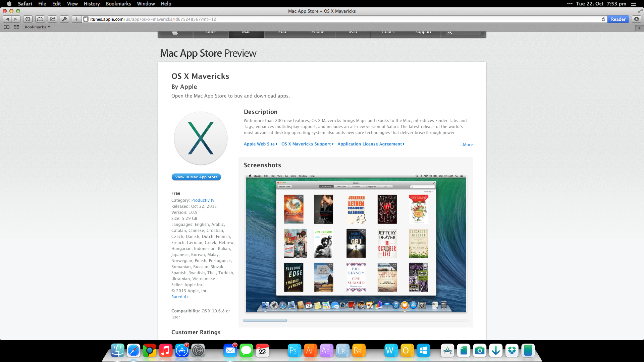Open Outlook from the Dock
This screenshot has width=644, height=362.
[407, 351]
